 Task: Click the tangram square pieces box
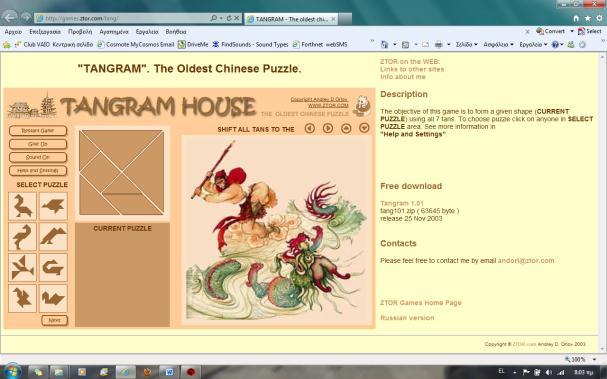tap(122, 172)
